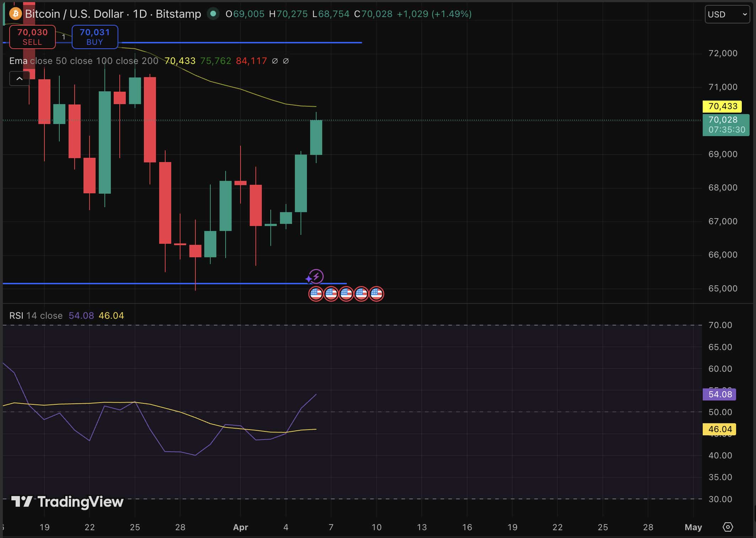Screen dimensions: 756x538
Task: Click the order quantity field showing 1
Action: tap(64, 37)
